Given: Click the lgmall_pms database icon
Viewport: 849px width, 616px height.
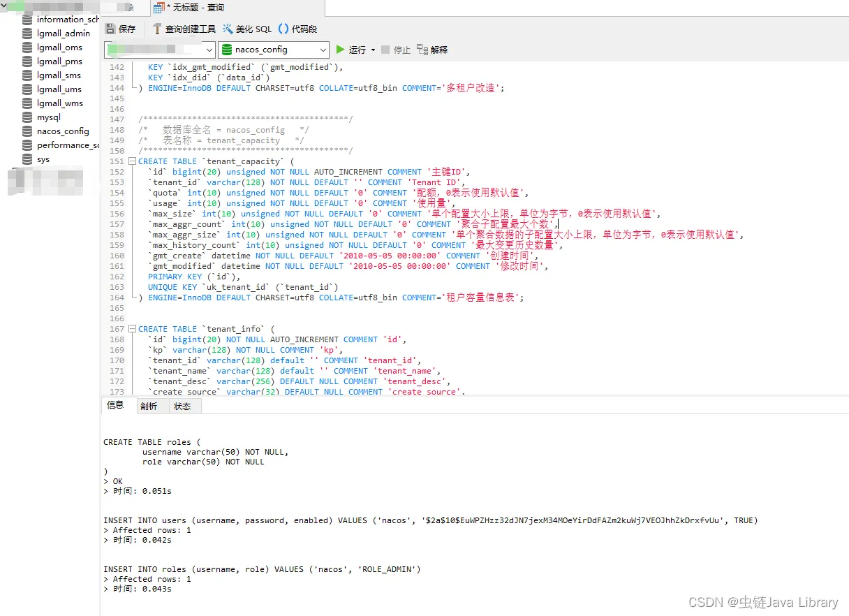Looking at the screenshot, I should 27,61.
